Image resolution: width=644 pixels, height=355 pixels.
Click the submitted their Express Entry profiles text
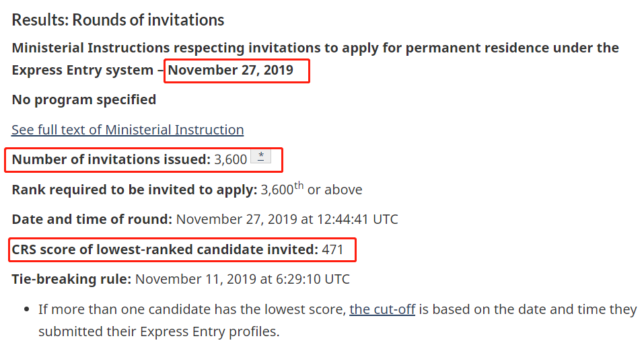[159, 331]
